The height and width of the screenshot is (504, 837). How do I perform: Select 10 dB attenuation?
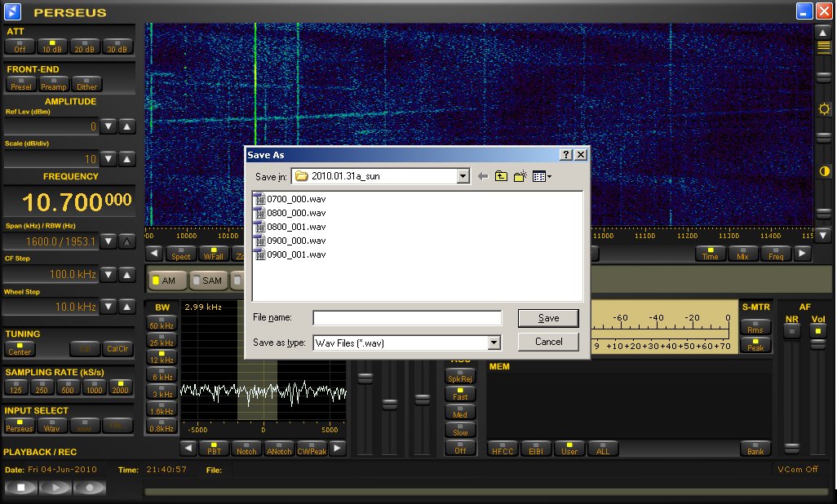click(52, 47)
